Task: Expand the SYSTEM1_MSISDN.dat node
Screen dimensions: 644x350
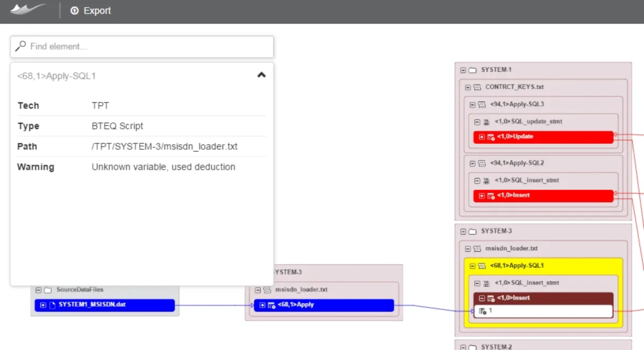Action: (43, 306)
